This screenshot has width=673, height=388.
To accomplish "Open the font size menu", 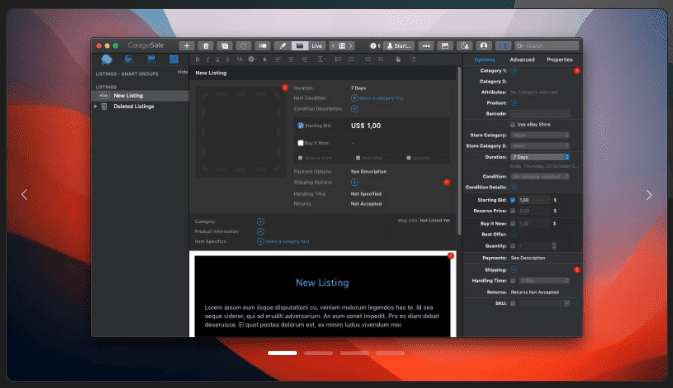I will [x=240, y=60].
